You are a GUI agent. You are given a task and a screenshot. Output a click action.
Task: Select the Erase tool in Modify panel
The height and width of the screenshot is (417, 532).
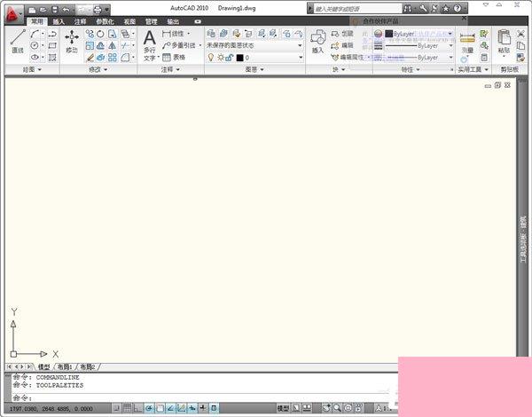[x=90, y=58]
